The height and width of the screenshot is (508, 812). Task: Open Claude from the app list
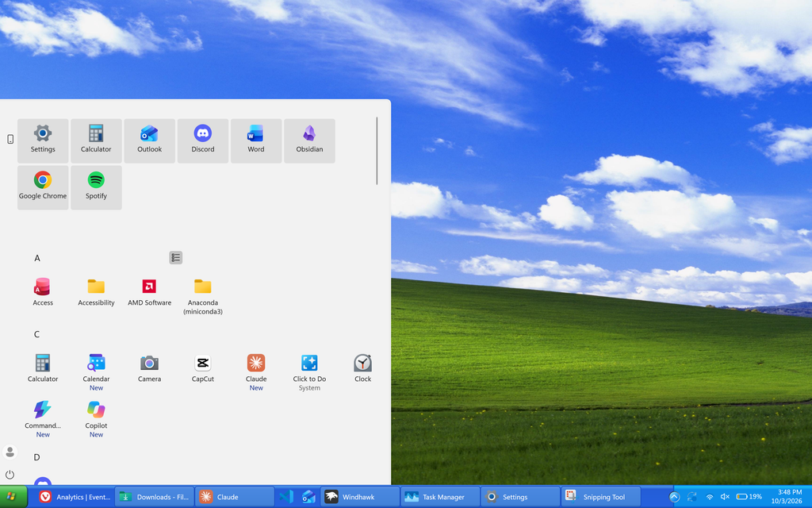256,372
